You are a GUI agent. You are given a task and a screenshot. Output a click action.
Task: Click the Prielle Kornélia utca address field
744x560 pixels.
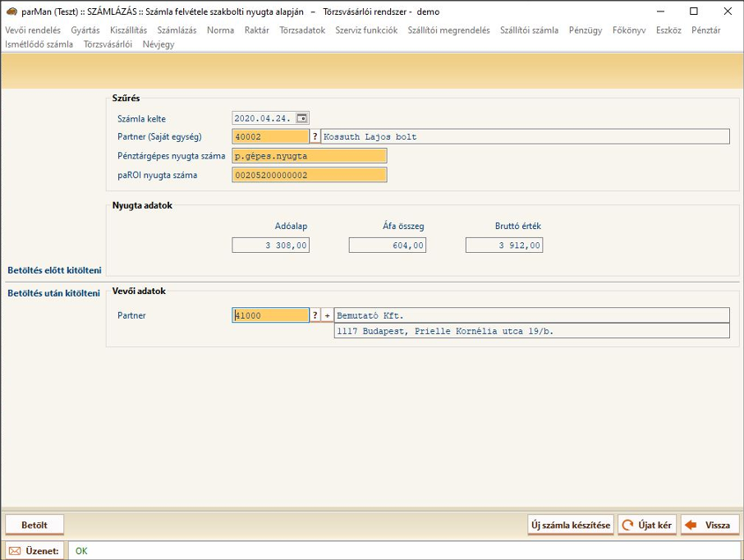click(x=532, y=331)
